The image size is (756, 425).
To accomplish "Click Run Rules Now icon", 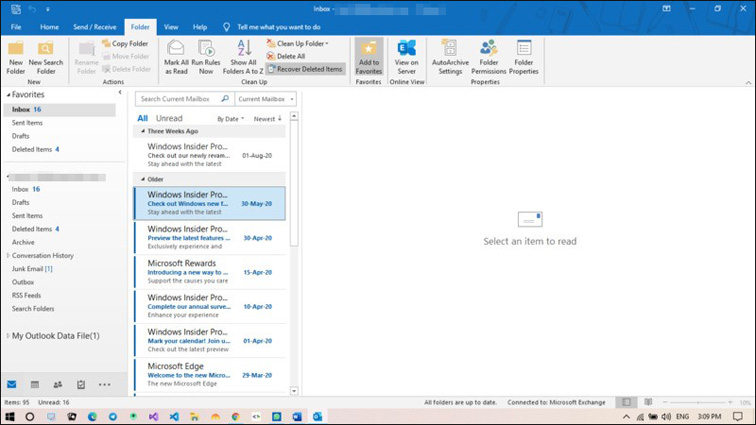I will pos(206,48).
